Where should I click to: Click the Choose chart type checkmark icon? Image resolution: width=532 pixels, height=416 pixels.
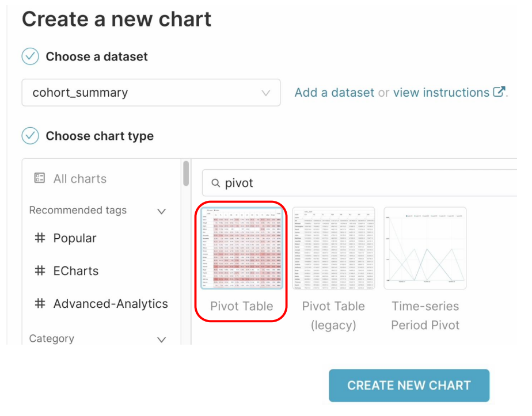click(x=30, y=136)
